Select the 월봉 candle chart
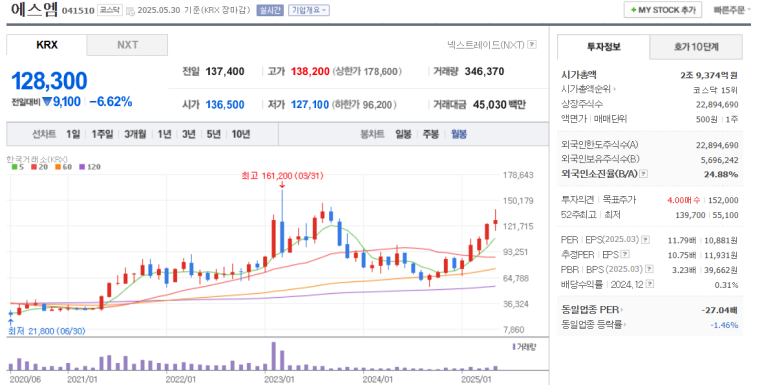 click(458, 134)
